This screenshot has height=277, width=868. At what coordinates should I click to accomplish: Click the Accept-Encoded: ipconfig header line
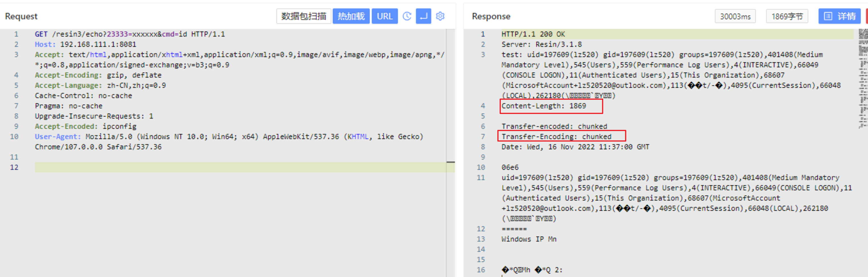(86, 126)
